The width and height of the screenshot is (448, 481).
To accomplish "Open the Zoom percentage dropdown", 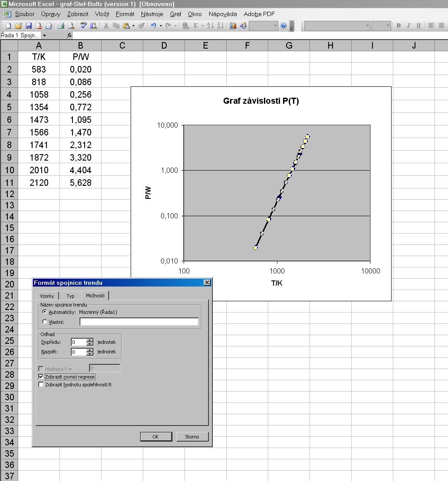I will tap(275, 26).
